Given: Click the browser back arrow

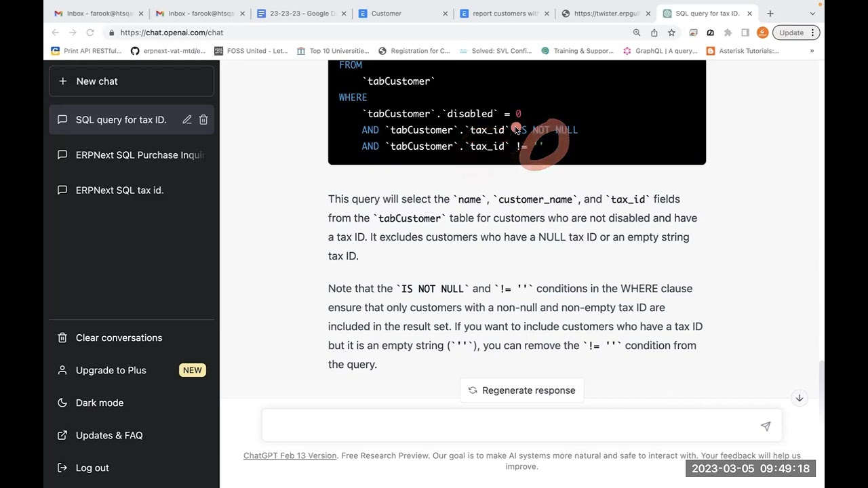Looking at the screenshot, I should click(56, 33).
